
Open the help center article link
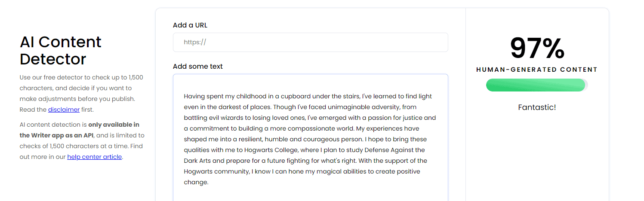coord(95,157)
